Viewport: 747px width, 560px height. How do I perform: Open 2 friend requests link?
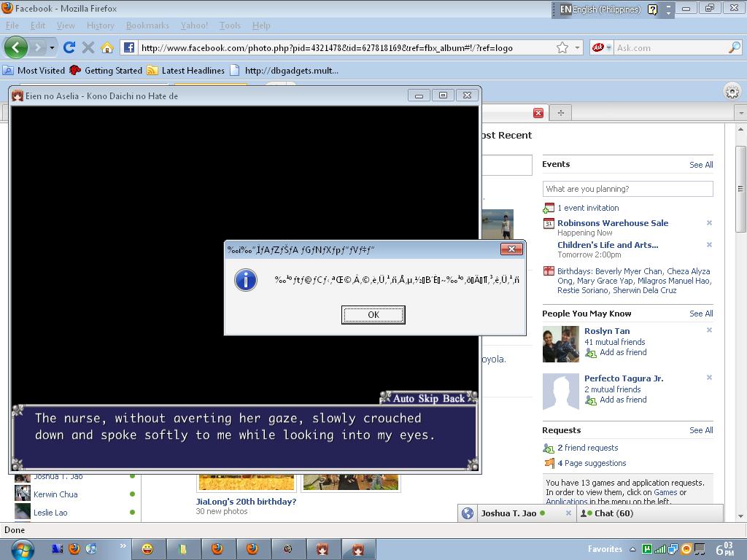[x=588, y=448]
